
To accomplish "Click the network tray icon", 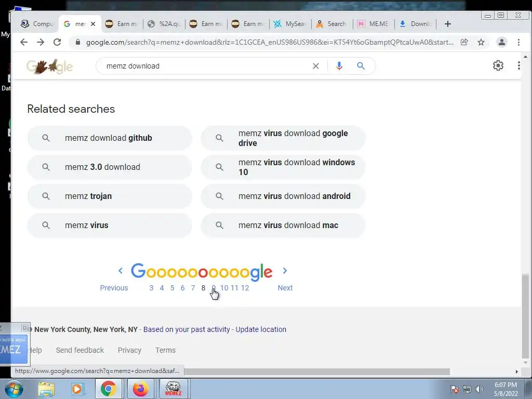I will tap(467, 389).
